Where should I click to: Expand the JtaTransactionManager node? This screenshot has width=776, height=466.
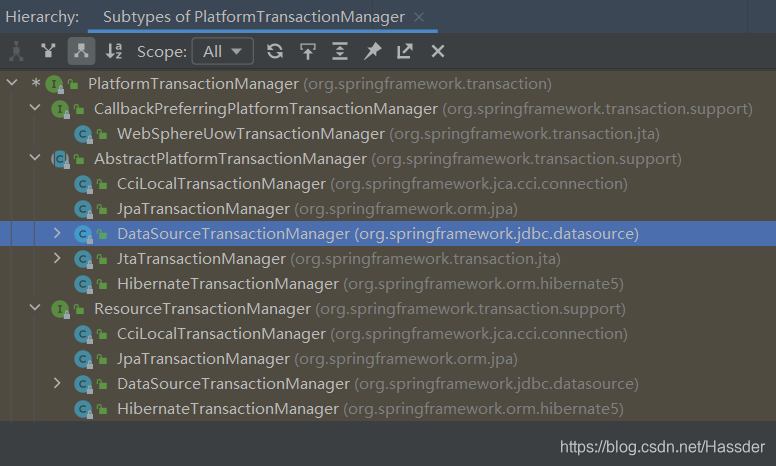coord(57,258)
